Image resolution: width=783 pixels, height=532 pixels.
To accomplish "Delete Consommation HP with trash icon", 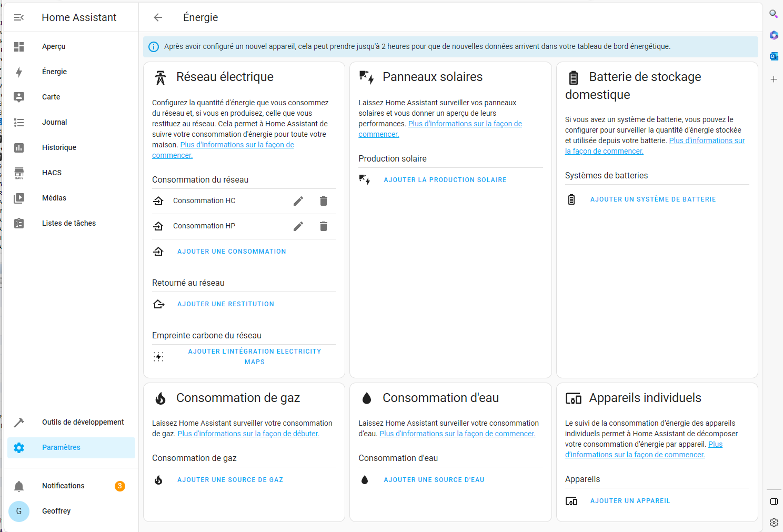I will point(324,226).
